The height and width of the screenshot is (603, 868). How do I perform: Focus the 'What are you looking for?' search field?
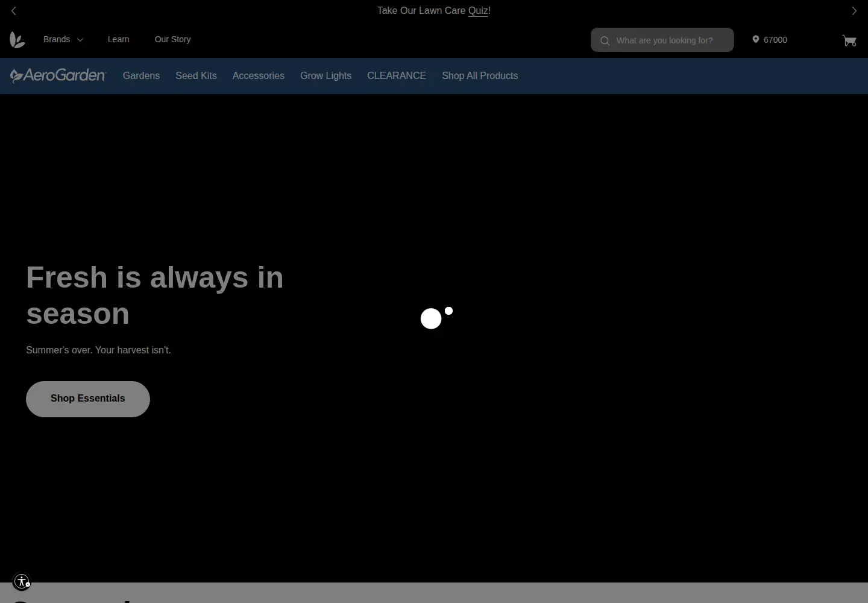coord(662,40)
